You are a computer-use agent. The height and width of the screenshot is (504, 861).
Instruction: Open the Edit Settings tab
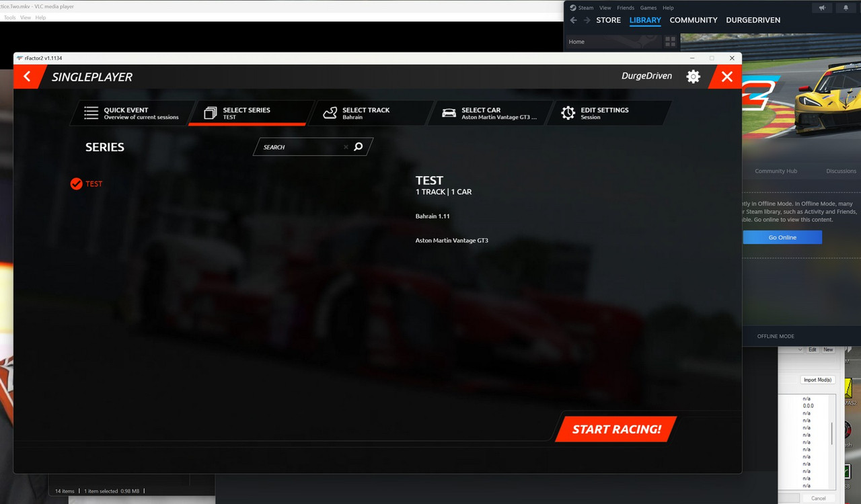pyautogui.click(x=609, y=113)
